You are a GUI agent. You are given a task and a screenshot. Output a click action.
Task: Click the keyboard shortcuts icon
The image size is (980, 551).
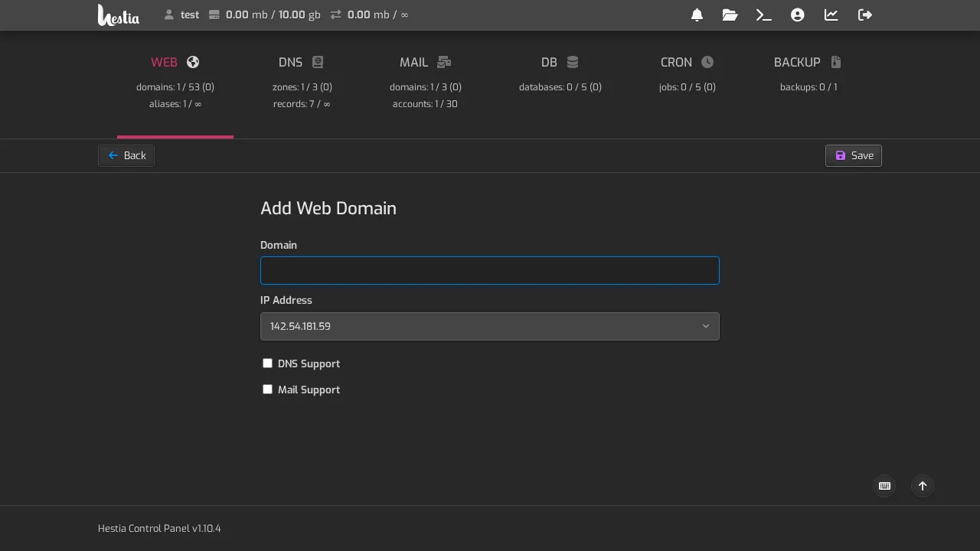(x=884, y=486)
